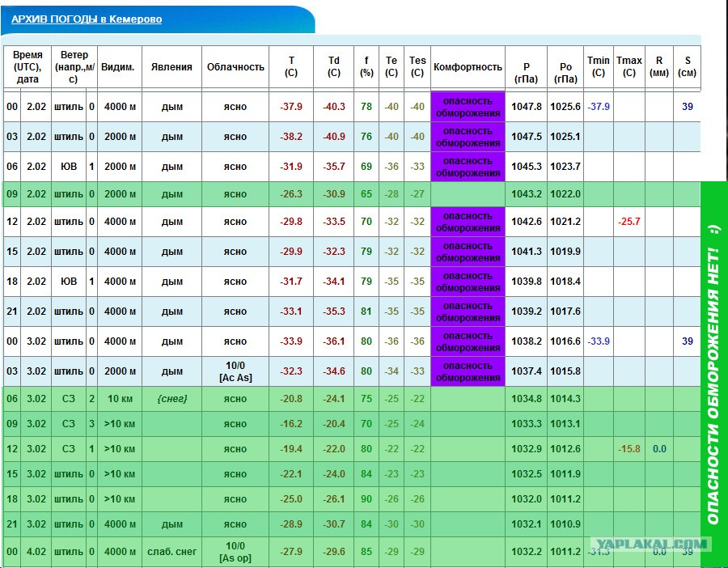The width and height of the screenshot is (728, 568).
Task: Click the ЮВ wind direction at 06 2.02
Action: click(x=69, y=166)
